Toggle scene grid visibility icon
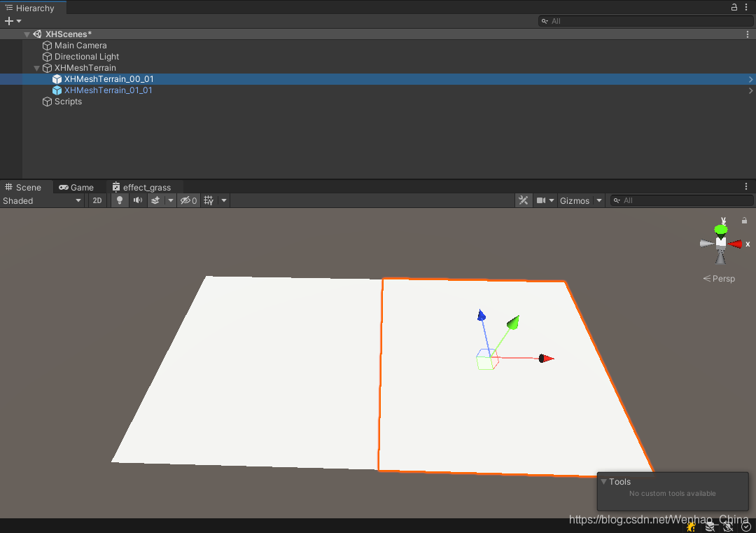Viewport: 756px width, 533px height. tap(209, 200)
